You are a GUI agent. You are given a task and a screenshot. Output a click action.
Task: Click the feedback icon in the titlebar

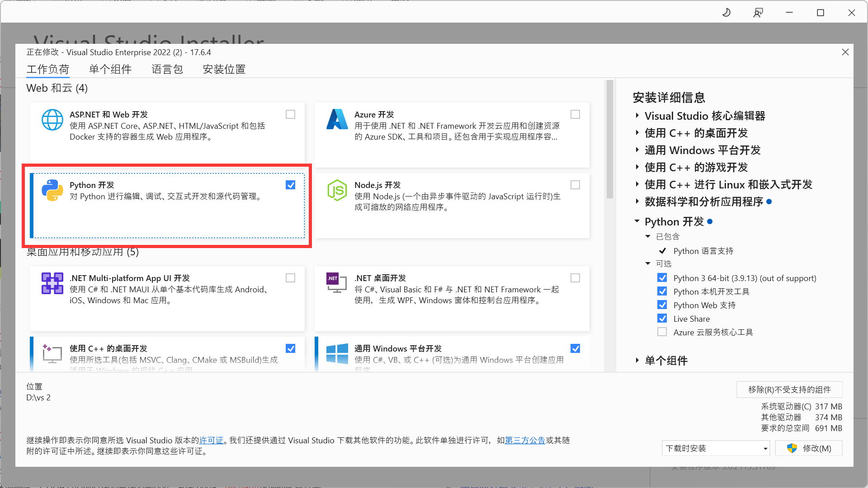pos(758,12)
